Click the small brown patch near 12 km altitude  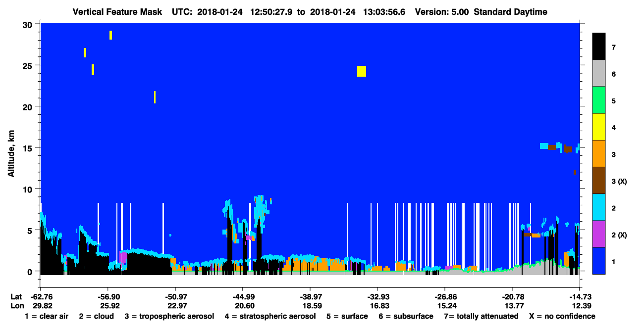point(575,172)
